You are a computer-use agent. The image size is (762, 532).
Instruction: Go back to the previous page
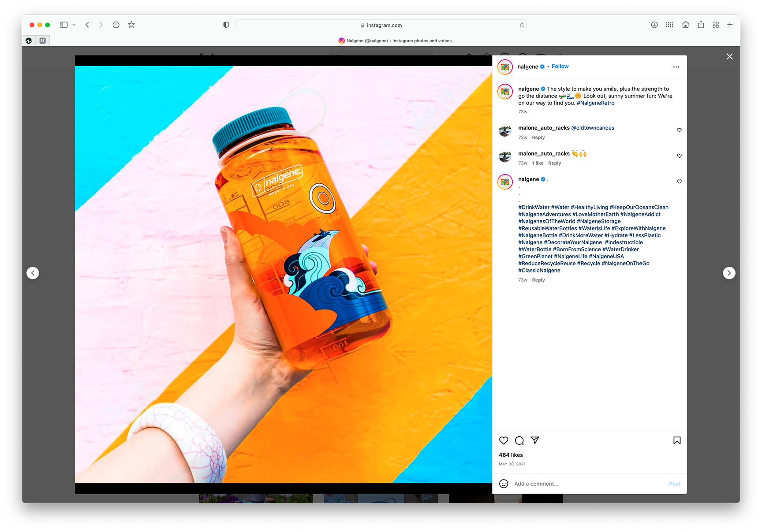tap(87, 25)
